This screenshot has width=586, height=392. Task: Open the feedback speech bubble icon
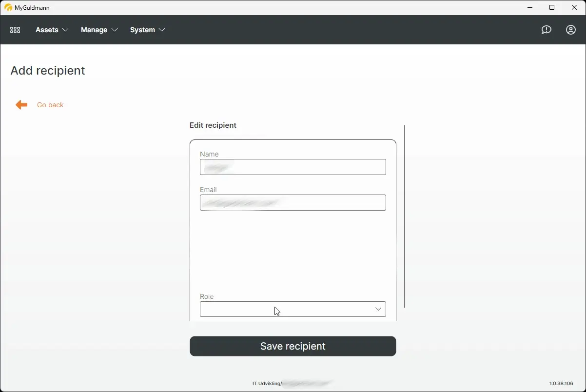point(546,30)
